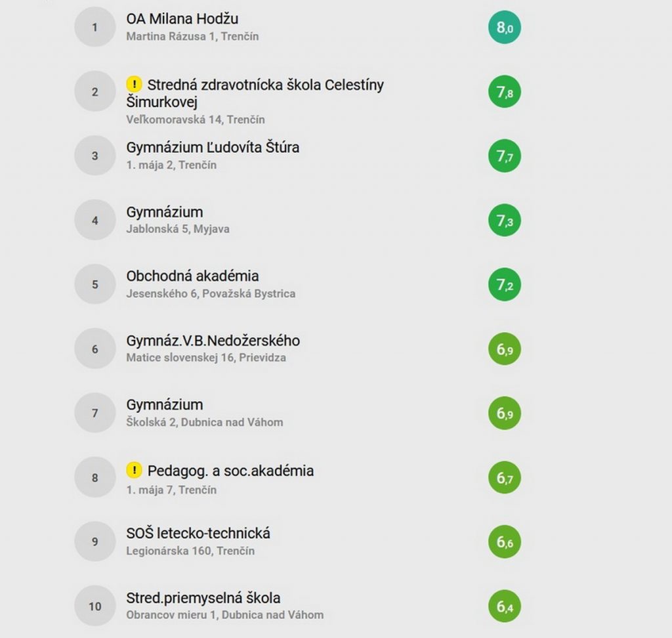Viewport: 672px width, 638px height.
Task: Open SOŠ letecko-technická school entry
Action: [x=198, y=534]
